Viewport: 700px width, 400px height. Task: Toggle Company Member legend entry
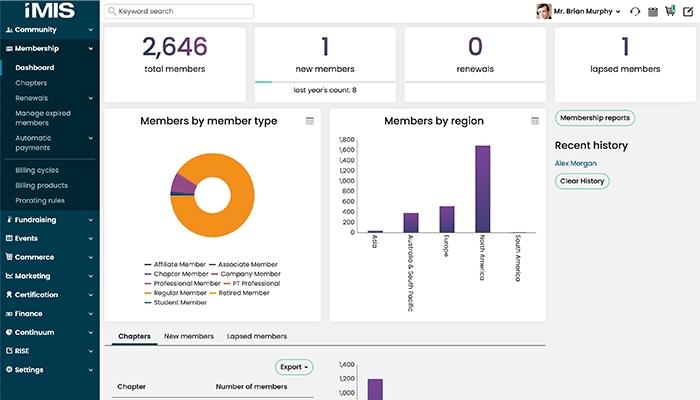pos(246,274)
